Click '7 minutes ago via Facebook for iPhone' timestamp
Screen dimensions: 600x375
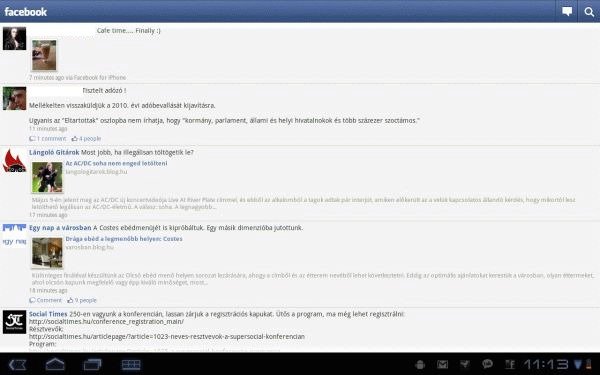coord(77,77)
